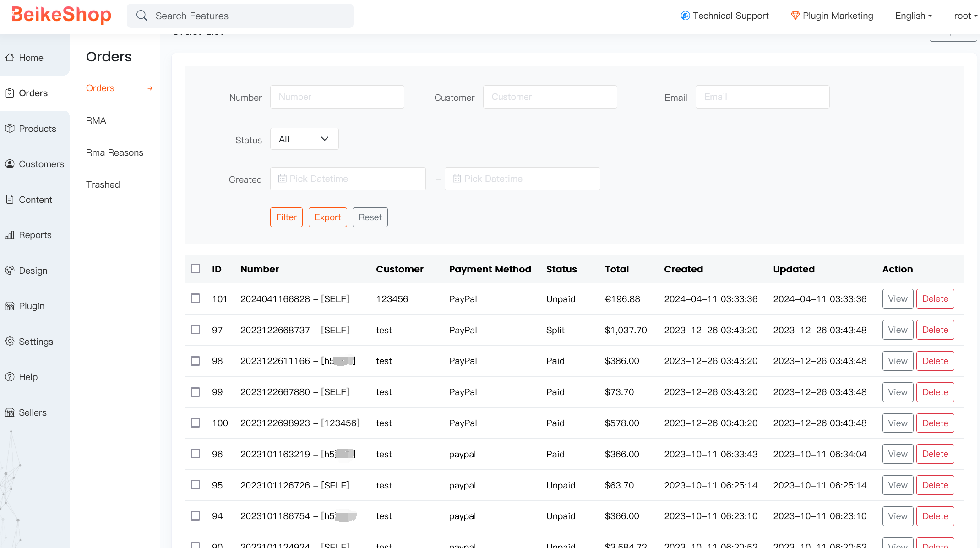This screenshot has width=980, height=548.
Task: Click the Design palette icon
Action: (x=10, y=271)
